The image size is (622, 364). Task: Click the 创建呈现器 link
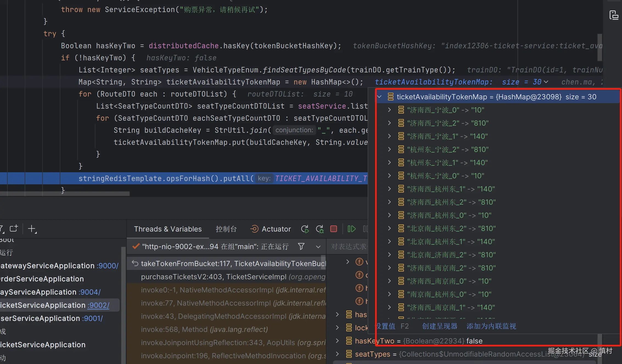tap(440, 326)
